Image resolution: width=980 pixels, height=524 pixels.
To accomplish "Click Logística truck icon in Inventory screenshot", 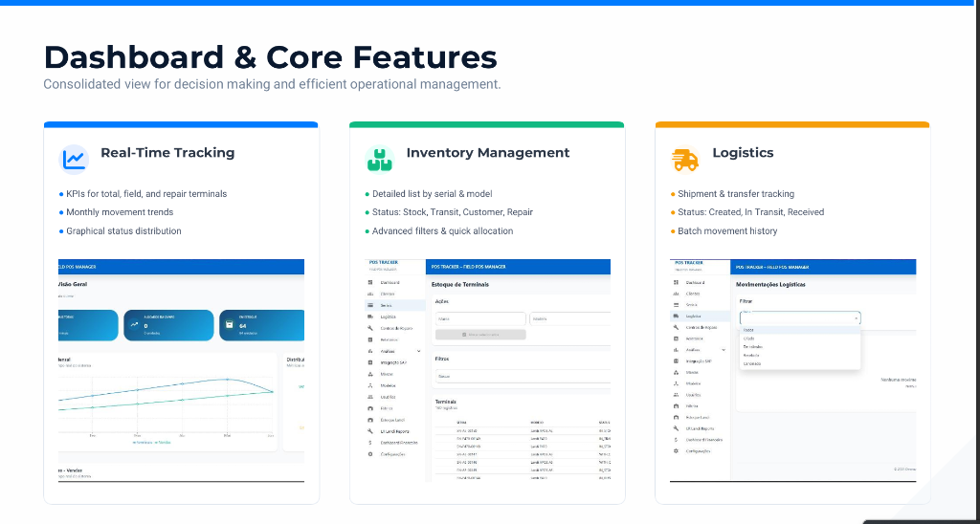I will (x=370, y=317).
